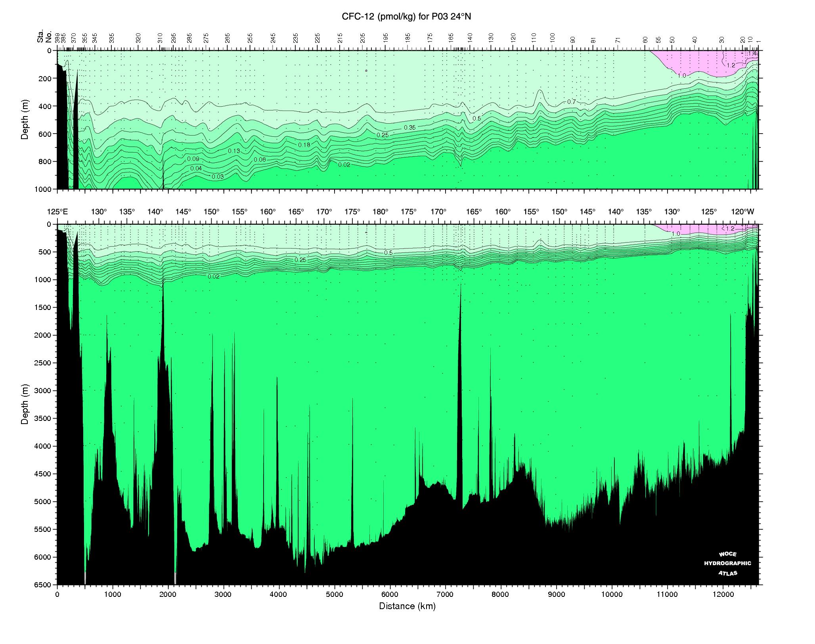Click the 0.7 contour label
This screenshot has width=815, height=644.
(x=571, y=102)
